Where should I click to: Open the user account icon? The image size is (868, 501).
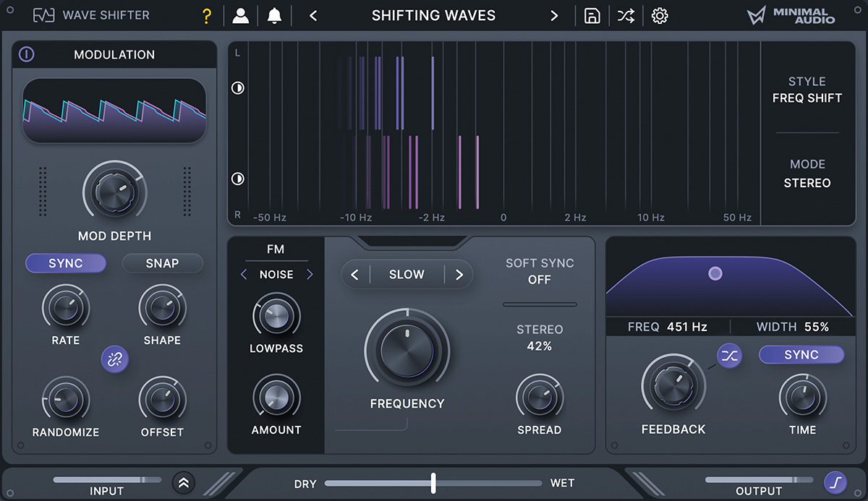point(241,16)
